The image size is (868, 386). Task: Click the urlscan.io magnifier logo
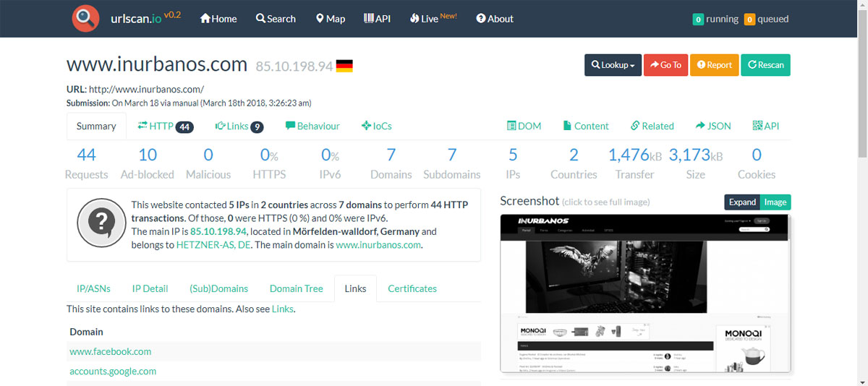point(85,18)
